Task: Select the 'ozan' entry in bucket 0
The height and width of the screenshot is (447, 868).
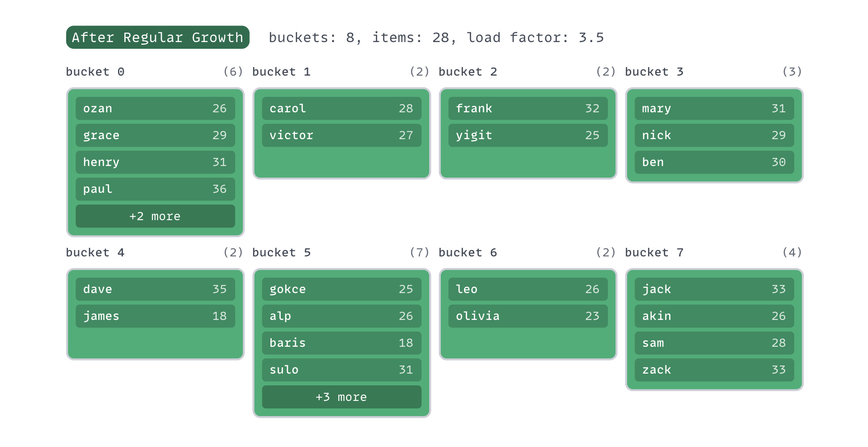Action: 155,108
